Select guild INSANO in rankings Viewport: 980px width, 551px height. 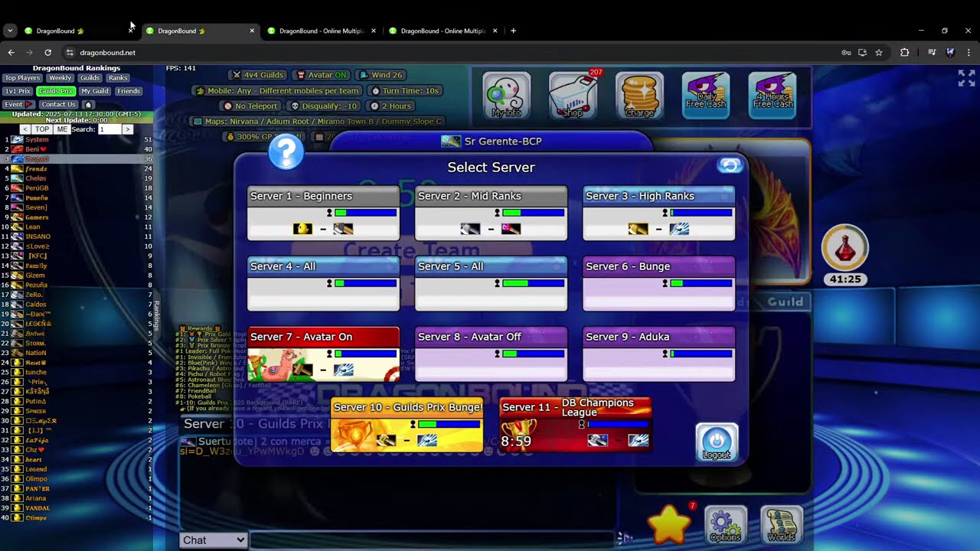pos(77,236)
